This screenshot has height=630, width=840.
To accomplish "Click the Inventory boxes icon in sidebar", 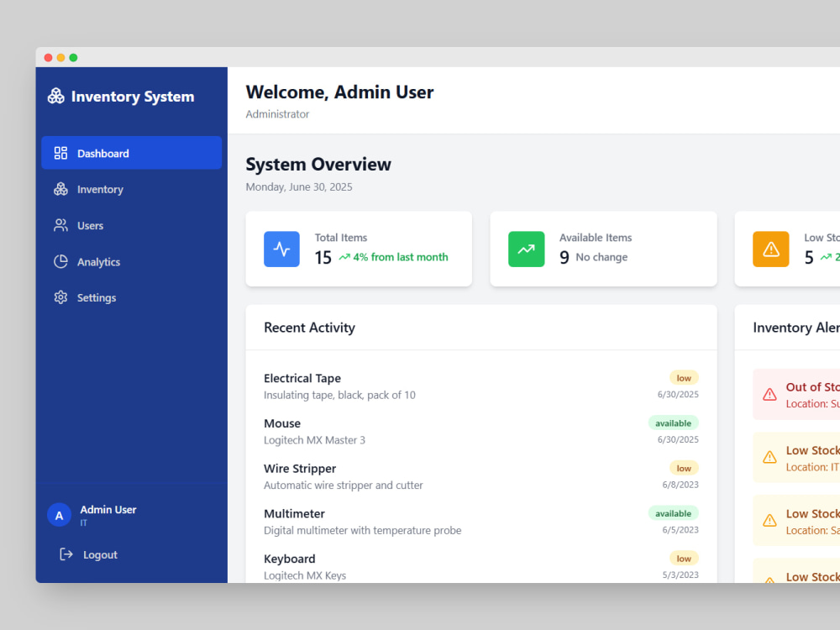I will tap(60, 189).
